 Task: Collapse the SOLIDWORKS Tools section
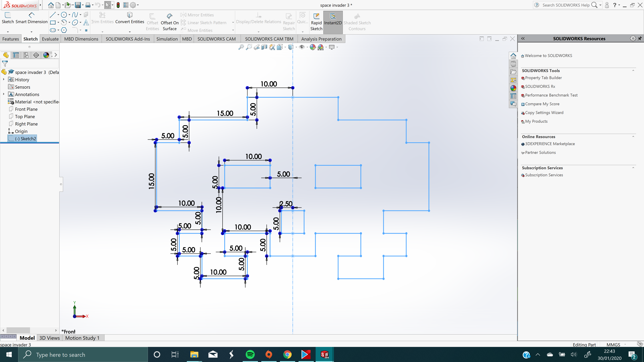coord(633,70)
